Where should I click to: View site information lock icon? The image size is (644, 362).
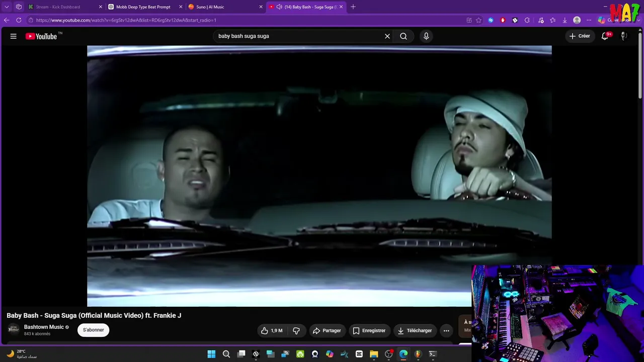pyautogui.click(x=31, y=20)
